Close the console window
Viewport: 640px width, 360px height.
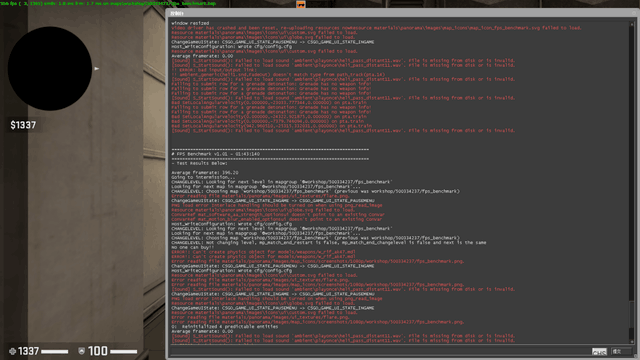[x=634, y=13]
